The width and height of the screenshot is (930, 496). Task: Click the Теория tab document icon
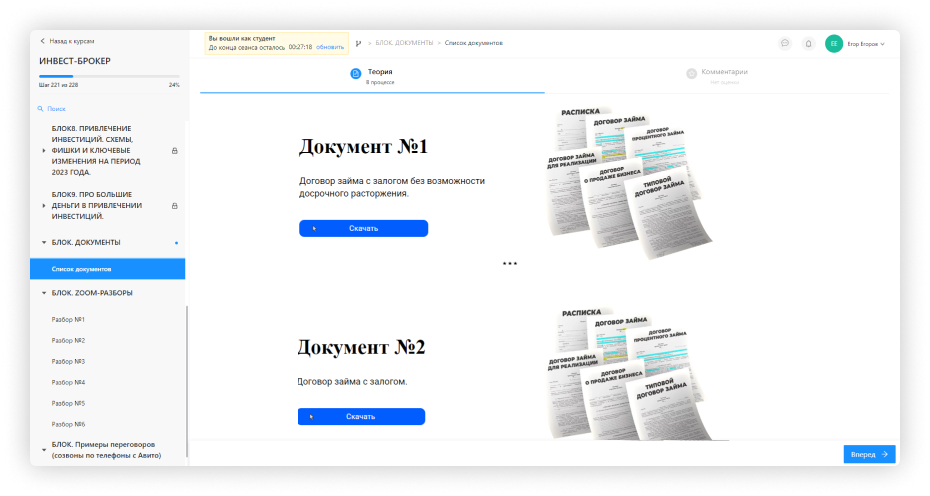point(355,74)
